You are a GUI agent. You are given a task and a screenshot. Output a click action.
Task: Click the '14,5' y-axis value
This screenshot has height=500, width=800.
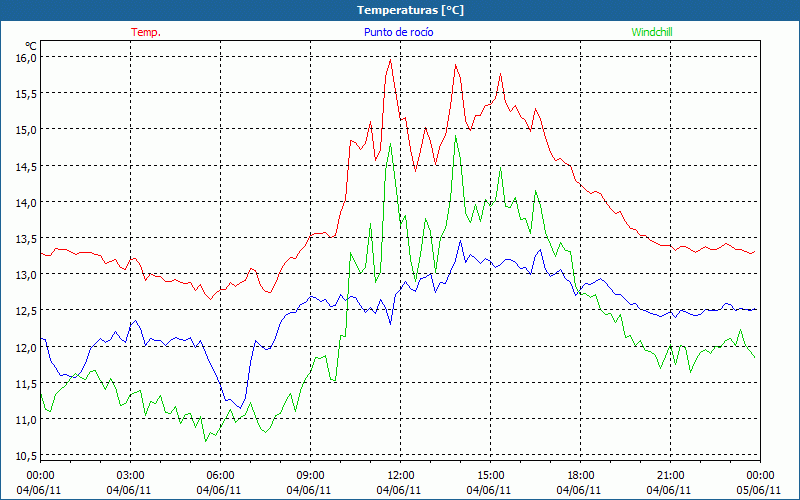point(26,166)
